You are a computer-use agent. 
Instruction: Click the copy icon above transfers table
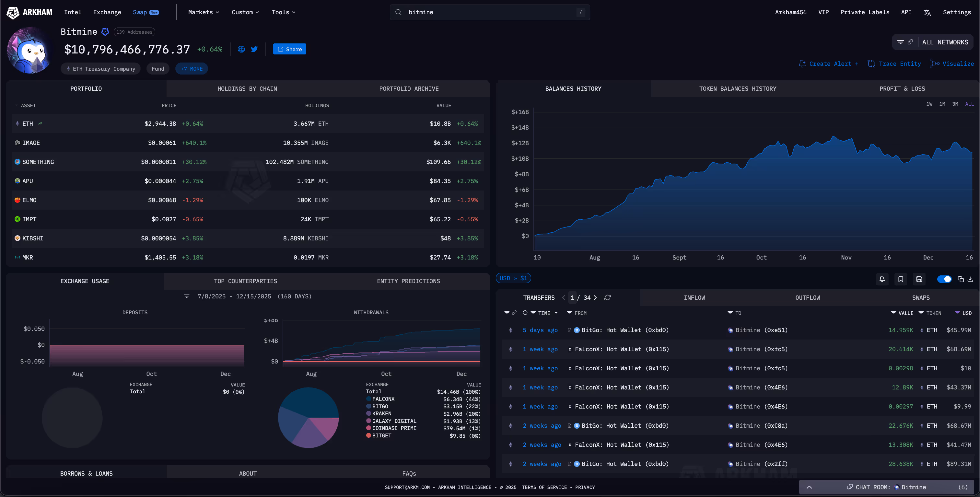point(961,279)
